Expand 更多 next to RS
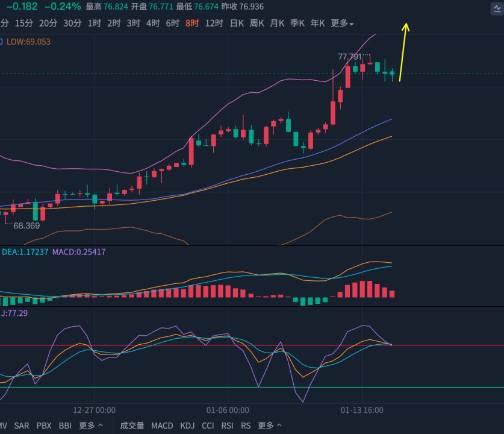504x434 pixels. coord(270,426)
